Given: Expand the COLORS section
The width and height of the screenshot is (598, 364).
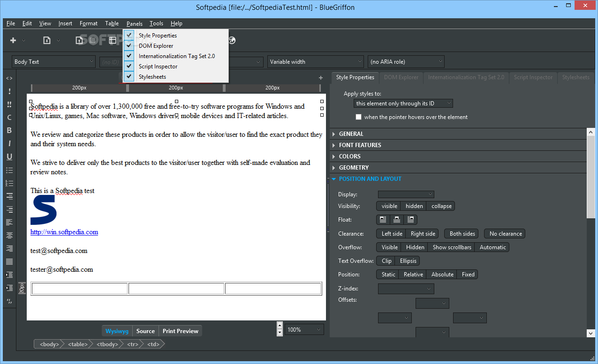Looking at the screenshot, I should point(458,156).
